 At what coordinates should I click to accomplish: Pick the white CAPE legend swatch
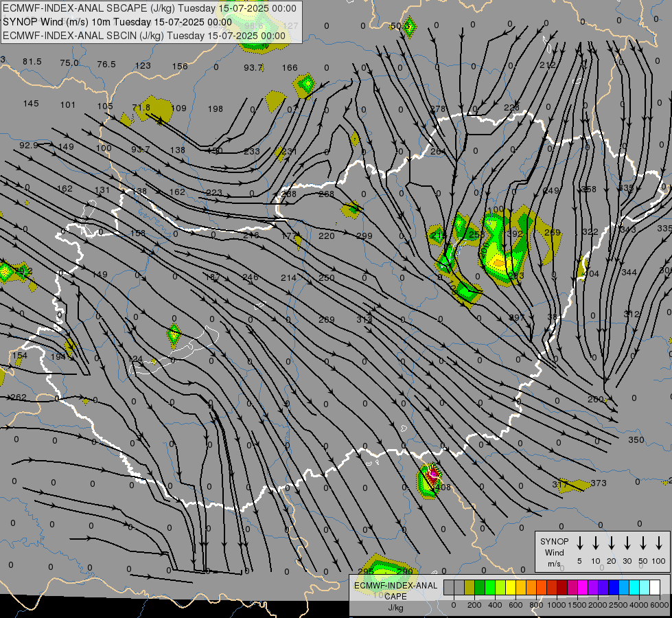pyautogui.click(x=654, y=587)
